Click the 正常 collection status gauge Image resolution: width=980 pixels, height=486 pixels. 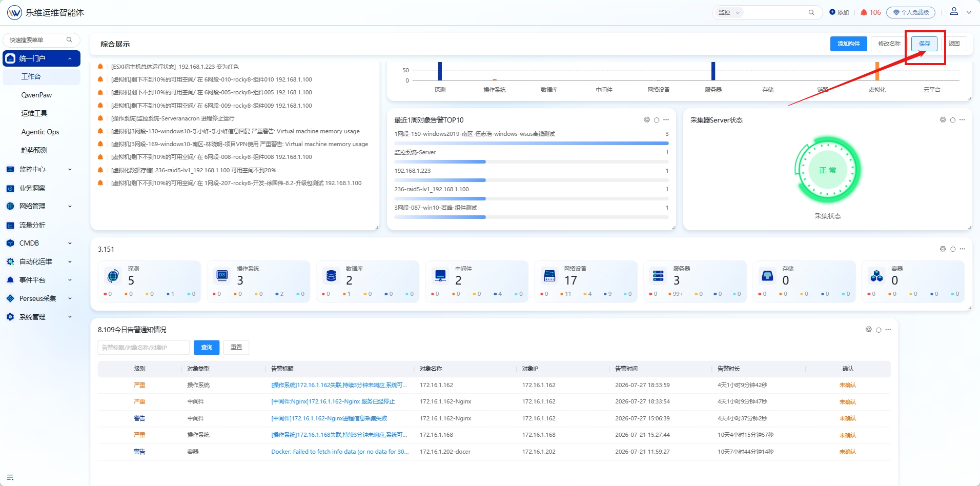click(828, 170)
